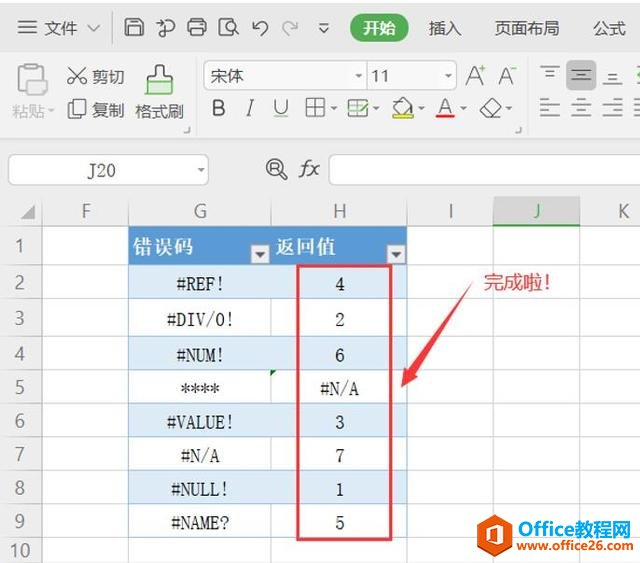Click the Select All corner triangle
This screenshot has height=563, width=640.
click(x=27, y=211)
